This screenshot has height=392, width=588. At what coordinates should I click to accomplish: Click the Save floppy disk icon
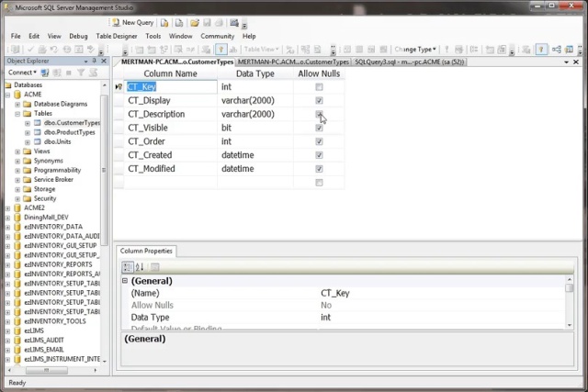[x=207, y=23]
